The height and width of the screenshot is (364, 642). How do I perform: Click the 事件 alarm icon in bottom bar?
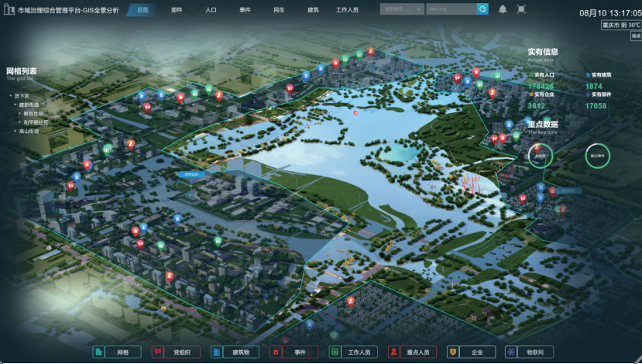(275, 352)
